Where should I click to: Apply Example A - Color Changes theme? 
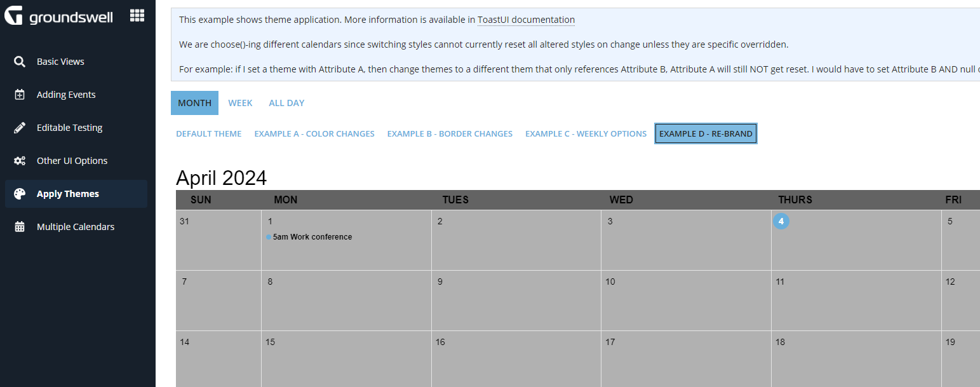(314, 134)
